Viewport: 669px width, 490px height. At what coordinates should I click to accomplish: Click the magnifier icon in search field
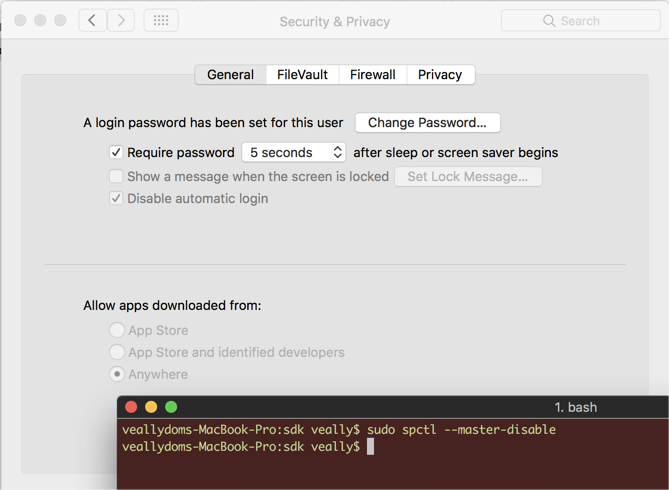pos(549,21)
